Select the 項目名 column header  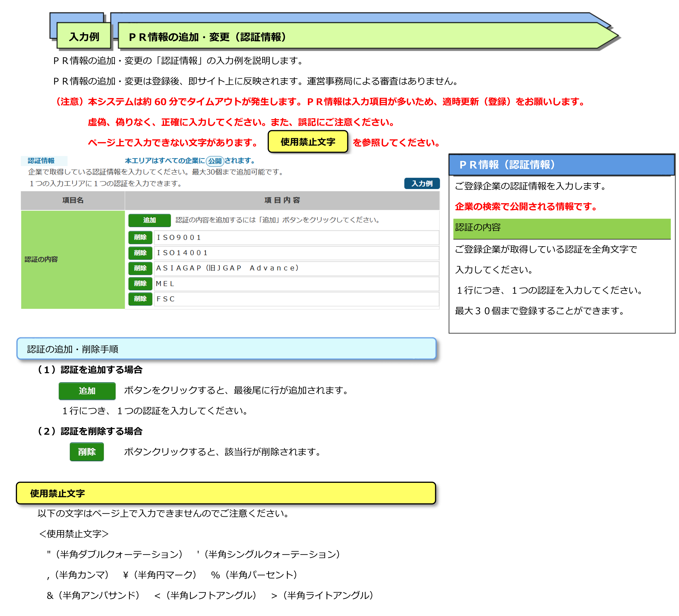click(73, 200)
